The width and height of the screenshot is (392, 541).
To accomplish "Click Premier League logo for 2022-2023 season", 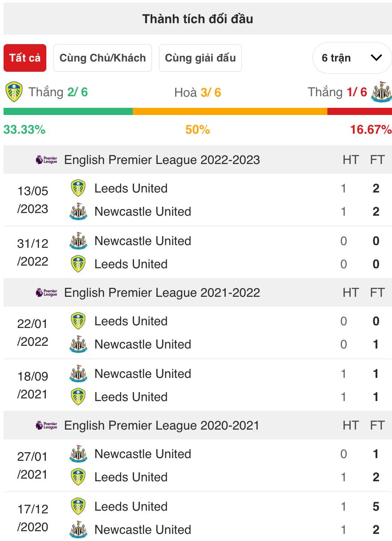I will 47,160.
